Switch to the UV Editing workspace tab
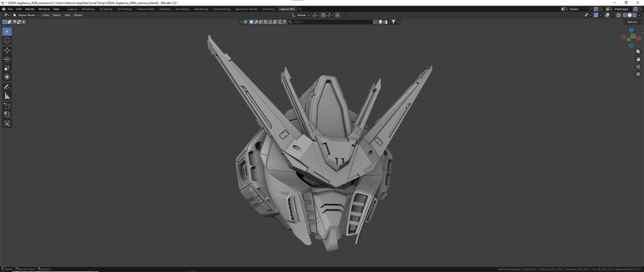 (125, 9)
